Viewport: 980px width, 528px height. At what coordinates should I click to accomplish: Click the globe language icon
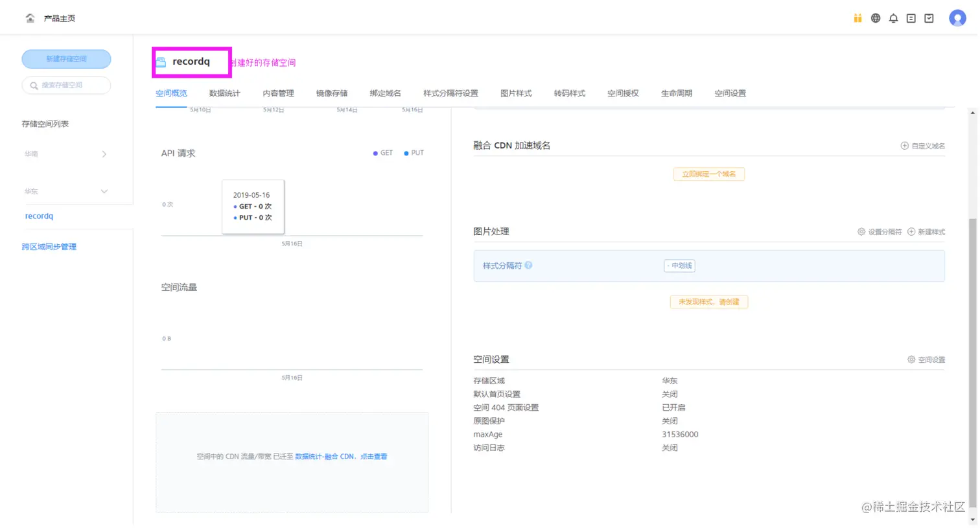tap(876, 18)
